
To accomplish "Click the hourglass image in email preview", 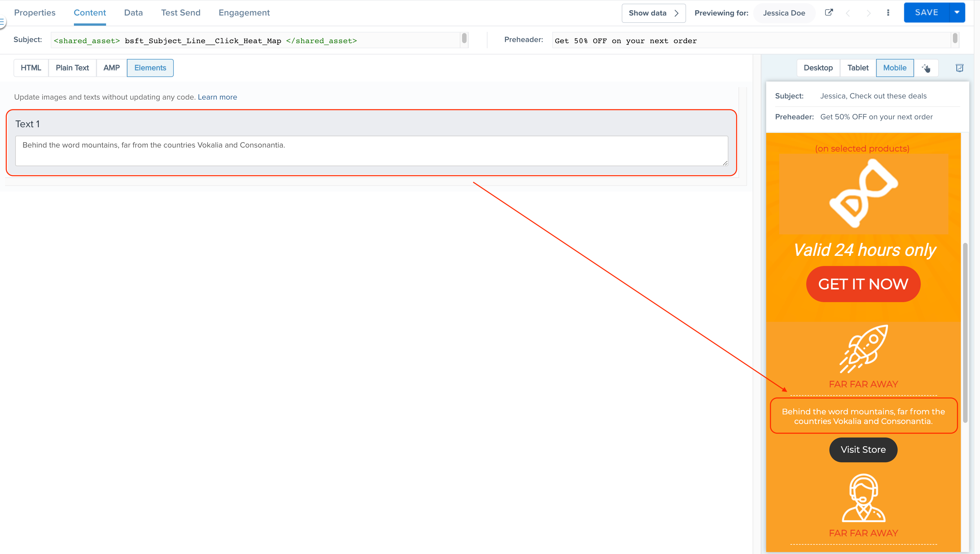I will click(863, 193).
